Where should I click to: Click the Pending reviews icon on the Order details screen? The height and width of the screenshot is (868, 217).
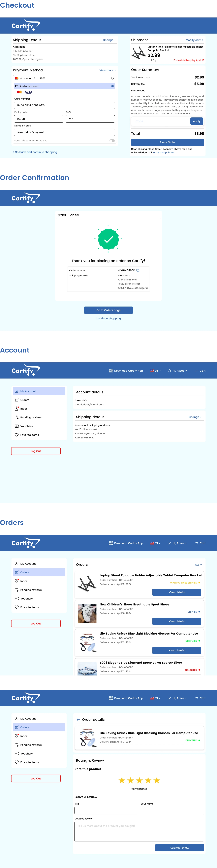point(17,745)
